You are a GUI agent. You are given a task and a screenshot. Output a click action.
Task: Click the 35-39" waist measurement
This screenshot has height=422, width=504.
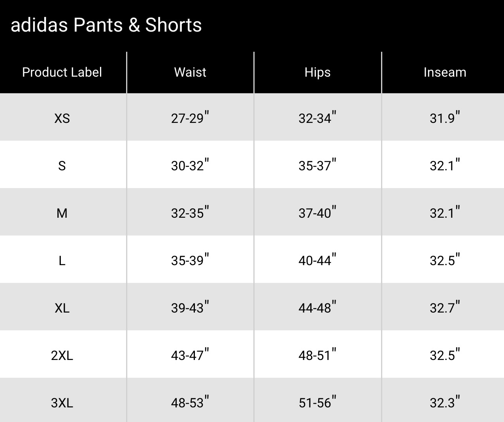pyautogui.click(x=190, y=260)
